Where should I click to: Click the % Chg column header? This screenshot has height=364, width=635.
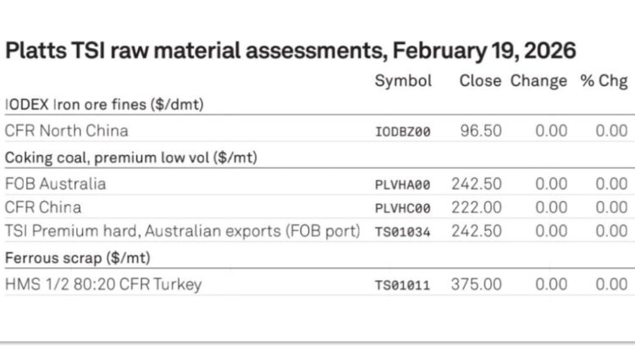(604, 81)
